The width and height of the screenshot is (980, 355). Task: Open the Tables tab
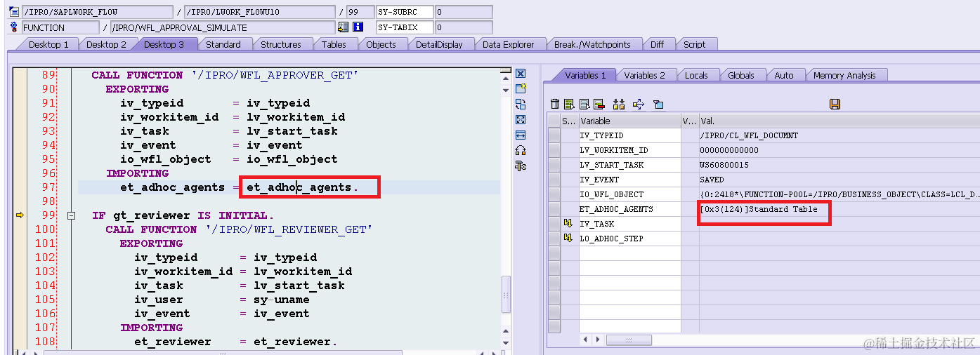(334, 44)
